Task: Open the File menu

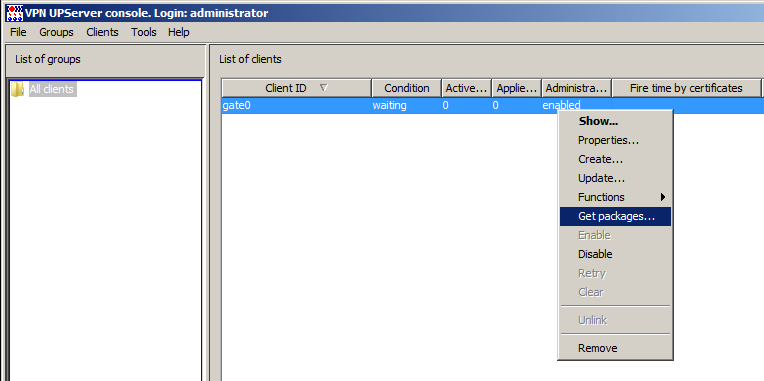Action: click(18, 32)
